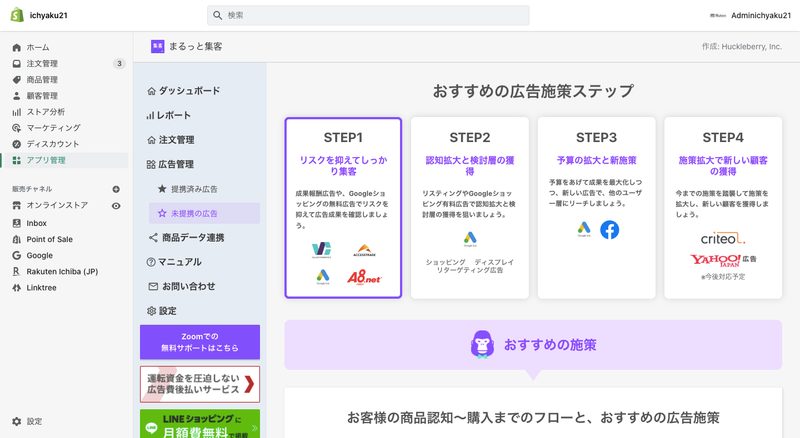This screenshot has width=800, height=438.
Task: Click the Linktree channel icon
Action: (17, 287)
